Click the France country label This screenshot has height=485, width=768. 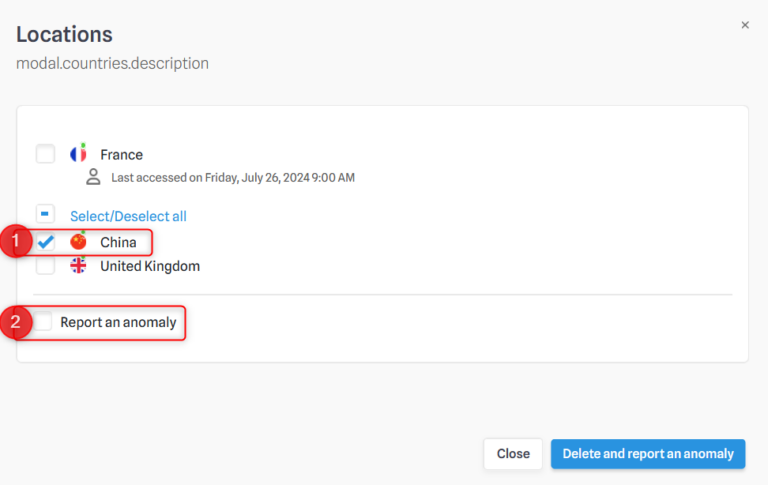pyautogui.click(x=121, y=155)
